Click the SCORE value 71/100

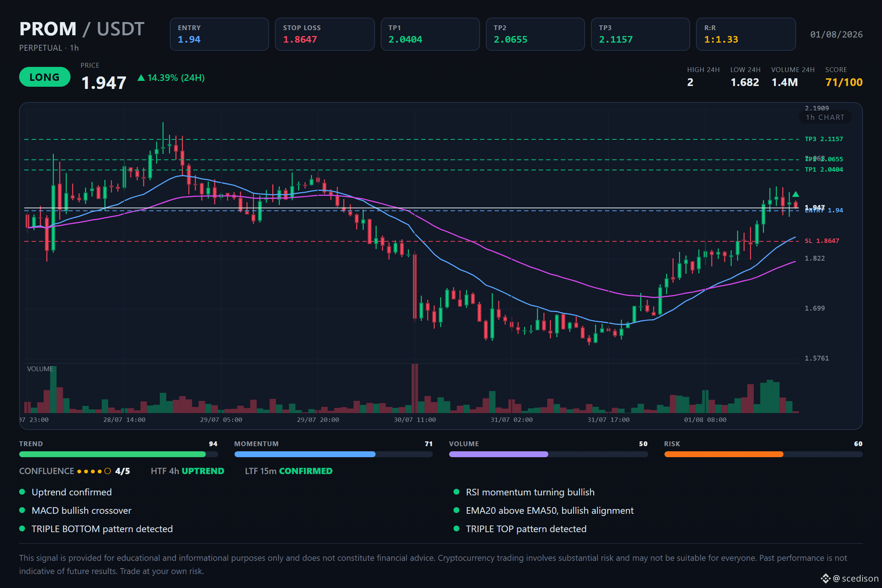point(844,82)
